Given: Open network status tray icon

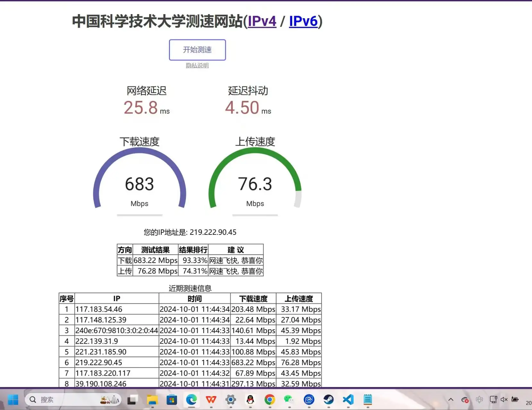Looking at the screenshot, I should [x=493, y=400].
